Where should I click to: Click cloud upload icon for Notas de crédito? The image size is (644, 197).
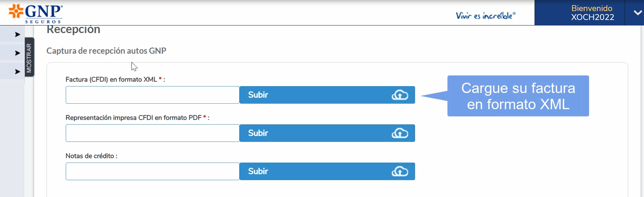[400, 172]
